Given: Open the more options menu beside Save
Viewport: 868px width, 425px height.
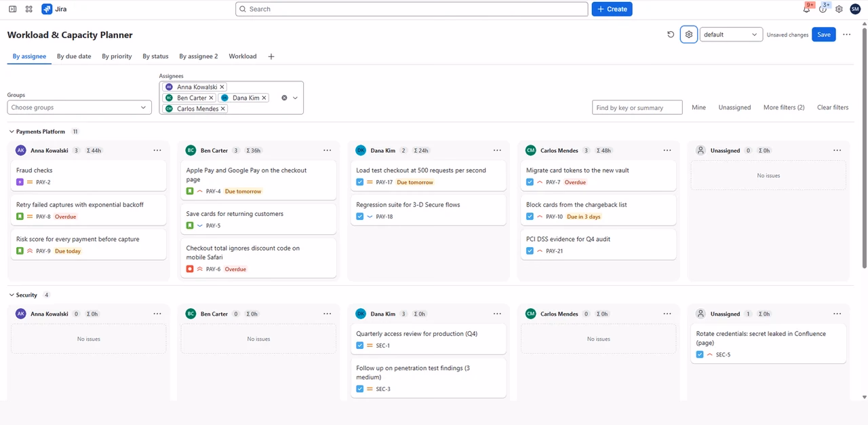Looking at the screenshot, I should pos(846,35).
